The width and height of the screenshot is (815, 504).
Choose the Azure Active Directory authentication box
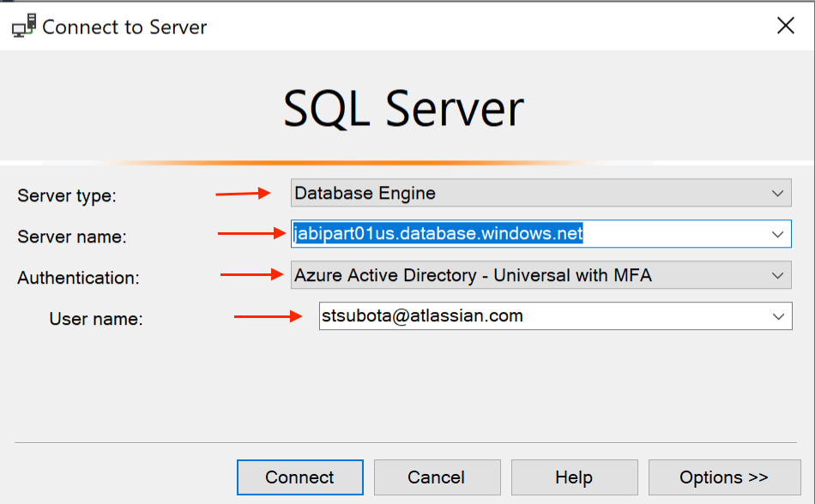tap(541, 275)
